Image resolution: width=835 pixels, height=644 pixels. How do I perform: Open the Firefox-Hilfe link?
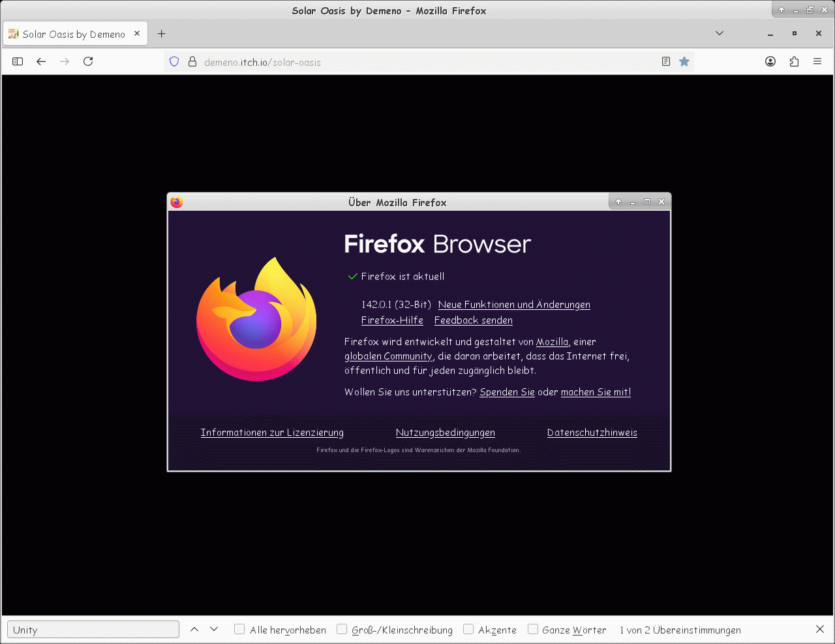tap(392, 320)
